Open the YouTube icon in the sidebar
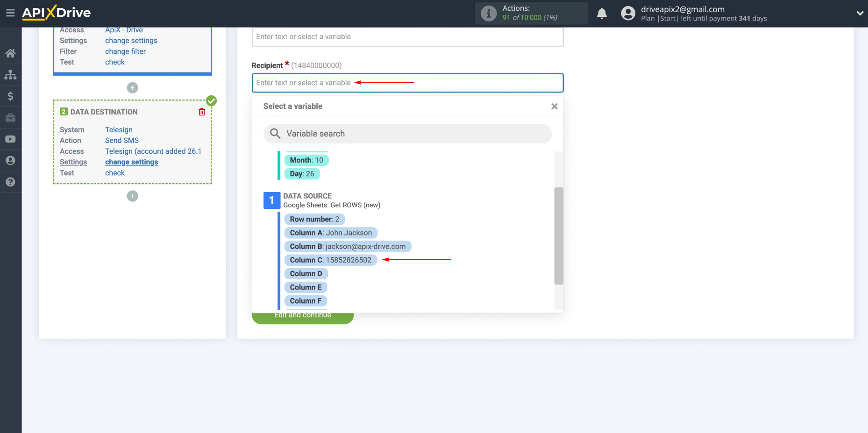The image size is (868, 433). [x=11, y=139]
